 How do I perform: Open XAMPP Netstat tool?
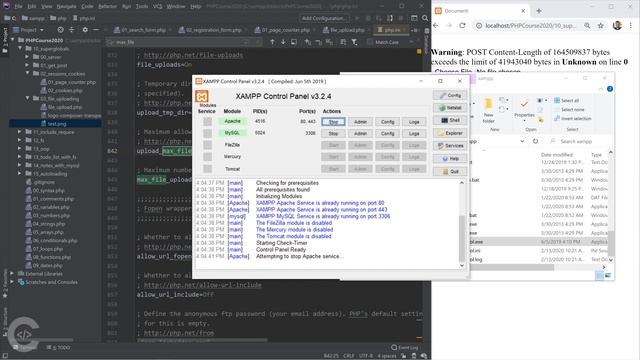point(450,108)
